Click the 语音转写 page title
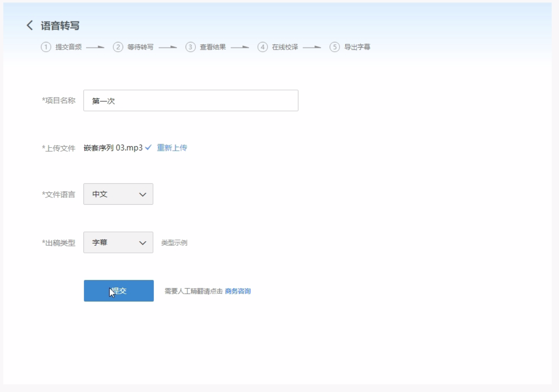 click(60, 26)
